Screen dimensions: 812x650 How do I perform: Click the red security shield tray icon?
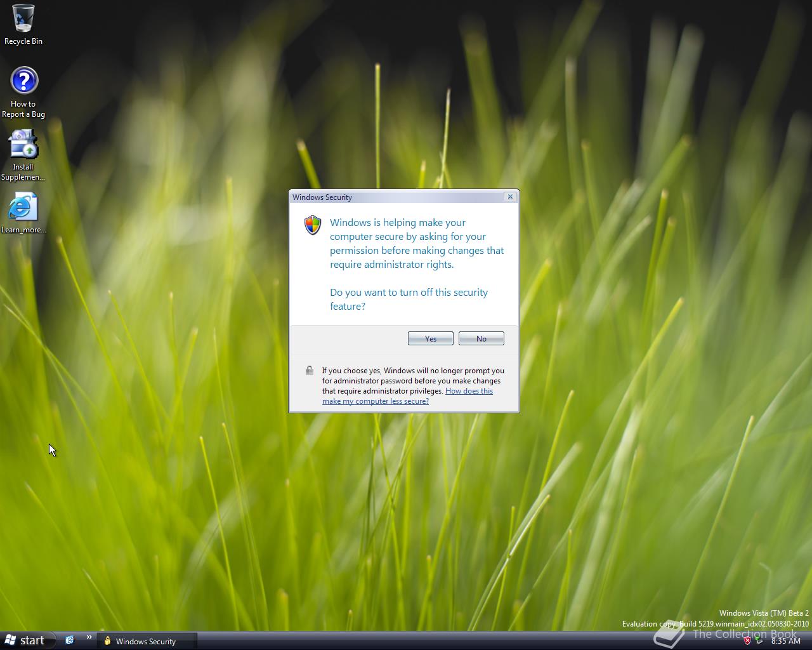[747, 640]
